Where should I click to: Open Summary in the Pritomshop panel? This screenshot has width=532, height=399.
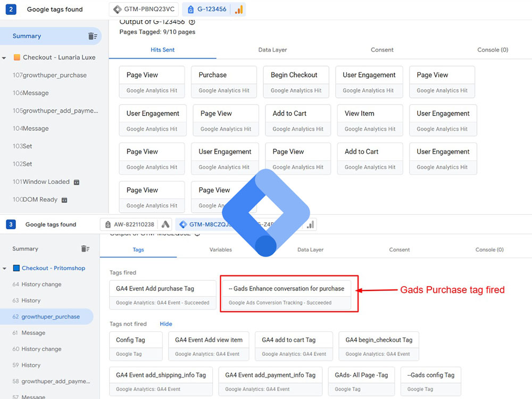coord(26,248)
